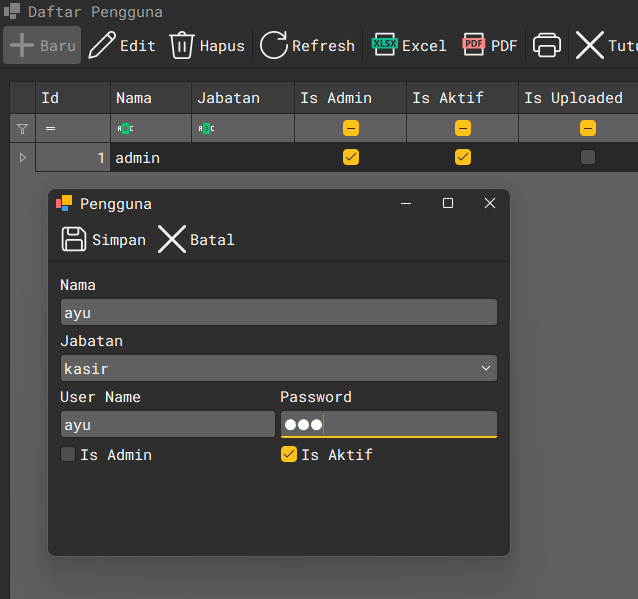
Task: Uncheck the Is Aktif checkbox in dialog
Action: click(289, 455)
